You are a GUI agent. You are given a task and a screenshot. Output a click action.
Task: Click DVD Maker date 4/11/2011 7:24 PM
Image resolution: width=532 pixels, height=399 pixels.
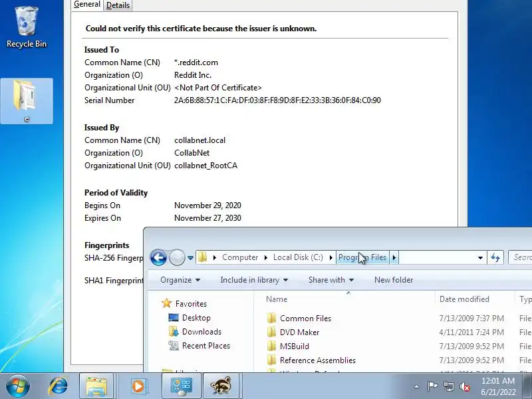[471, 332]
